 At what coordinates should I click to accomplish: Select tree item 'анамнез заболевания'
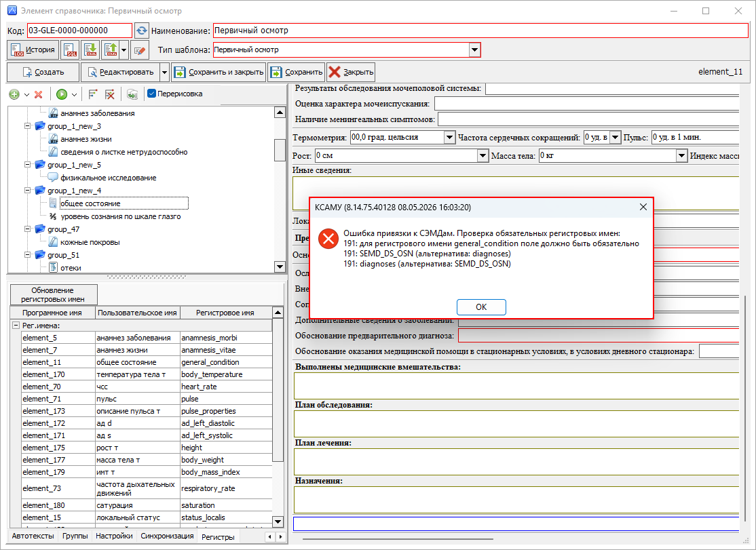98,114
